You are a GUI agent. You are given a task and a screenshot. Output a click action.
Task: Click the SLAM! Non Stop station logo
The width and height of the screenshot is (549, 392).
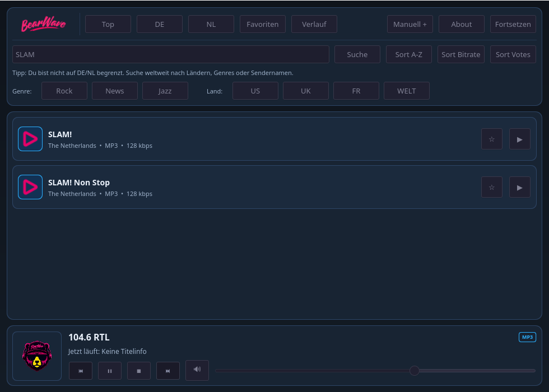click(x=30, y=187)
